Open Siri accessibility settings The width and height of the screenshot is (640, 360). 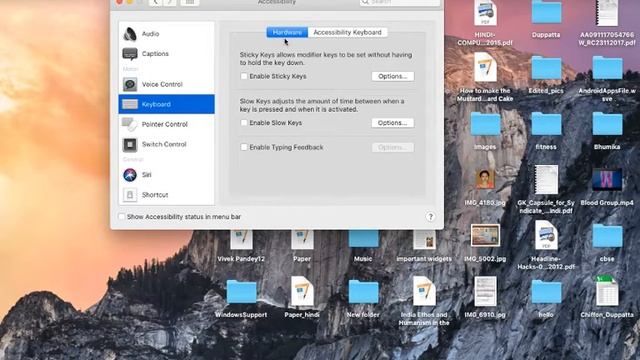tap(166, 175)
